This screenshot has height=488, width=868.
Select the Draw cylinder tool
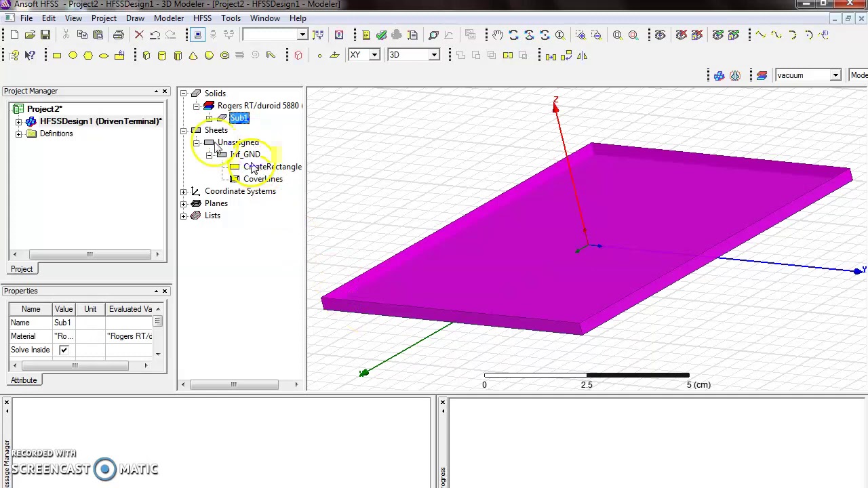[162, 56]
